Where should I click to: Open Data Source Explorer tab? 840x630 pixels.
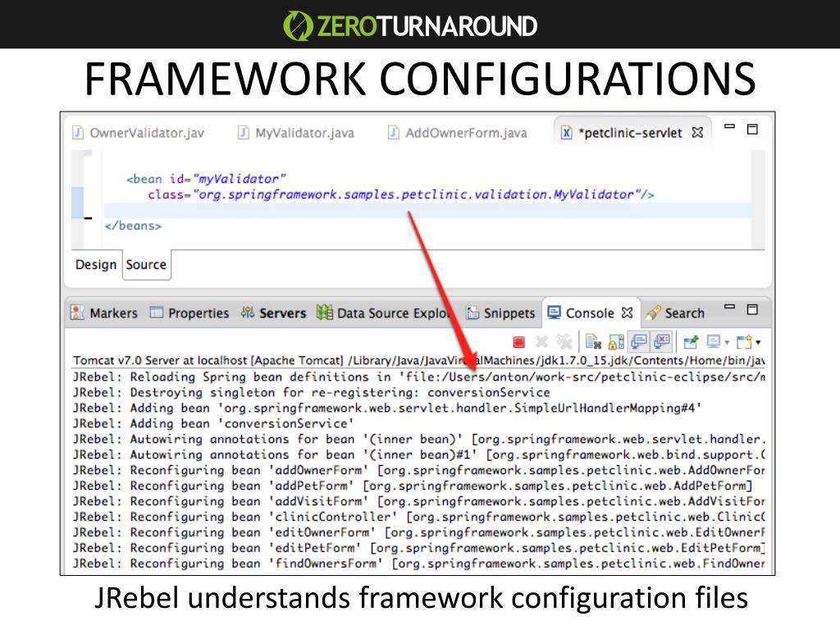pos(384,313)
